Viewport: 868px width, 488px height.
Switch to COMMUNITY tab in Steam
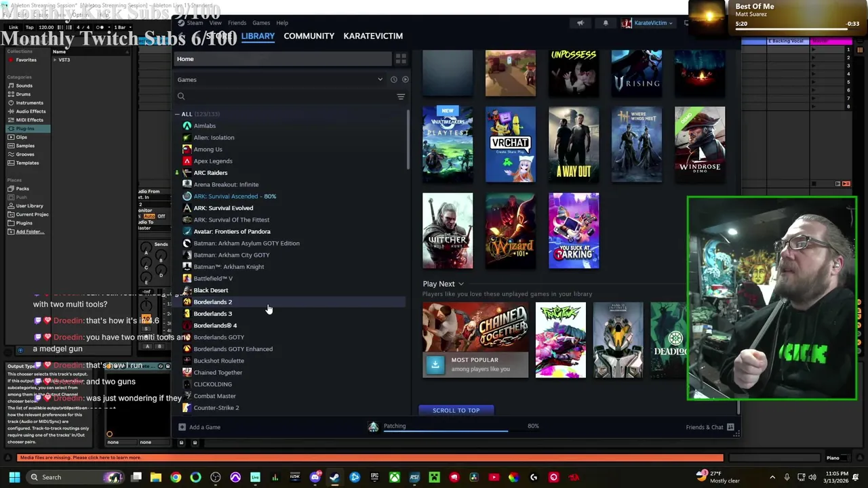[309, 36]
